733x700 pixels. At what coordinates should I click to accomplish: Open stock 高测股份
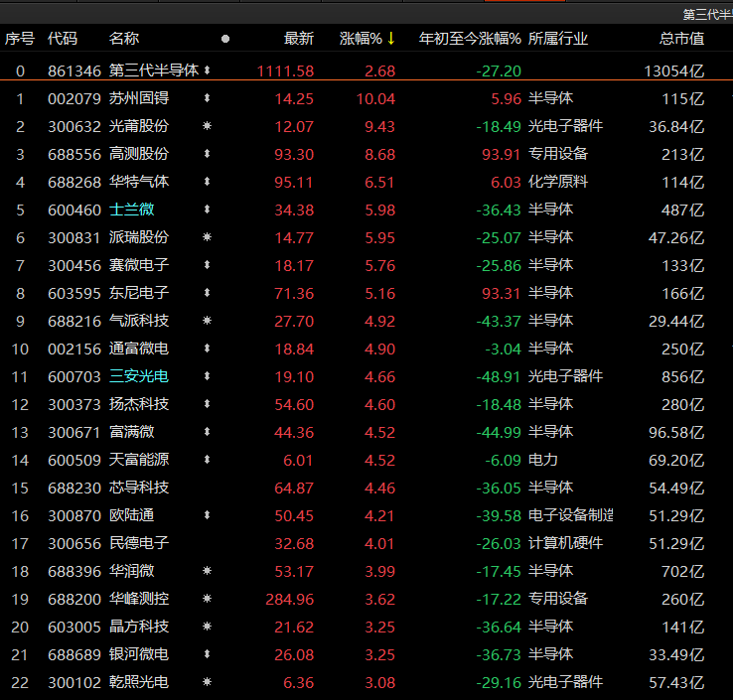139,154
